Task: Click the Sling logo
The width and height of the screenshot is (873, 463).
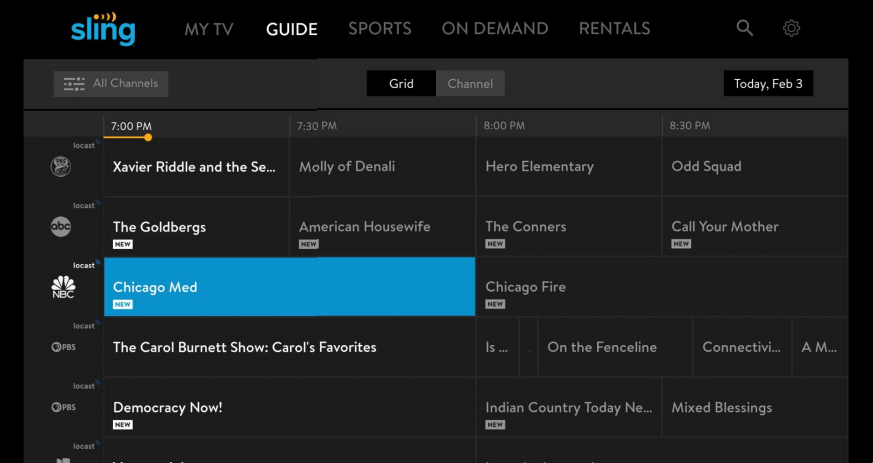Action: pos(103,28)
